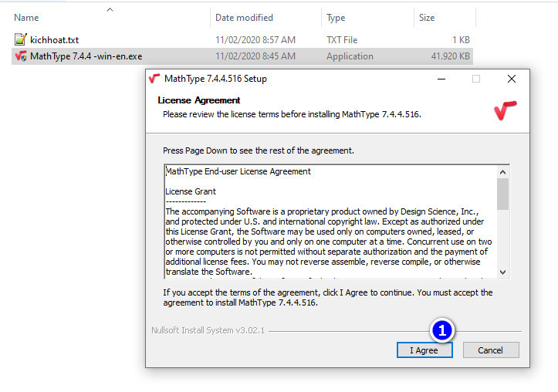The image size is (558, 392).
Task: Click the disabled maximize button in setup
Action: 476,79
